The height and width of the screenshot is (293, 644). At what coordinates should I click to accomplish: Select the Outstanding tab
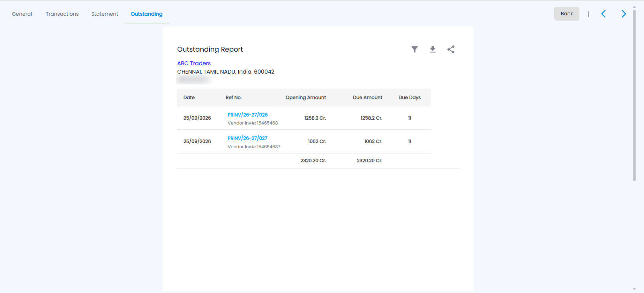tap(147, 14)
